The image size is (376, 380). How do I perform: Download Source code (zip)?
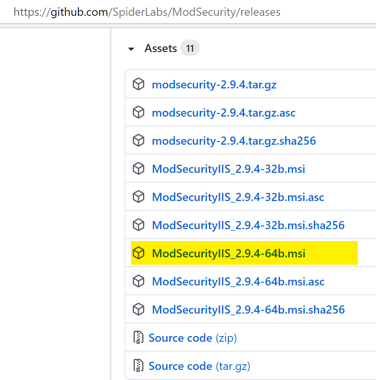coord(193,338)
